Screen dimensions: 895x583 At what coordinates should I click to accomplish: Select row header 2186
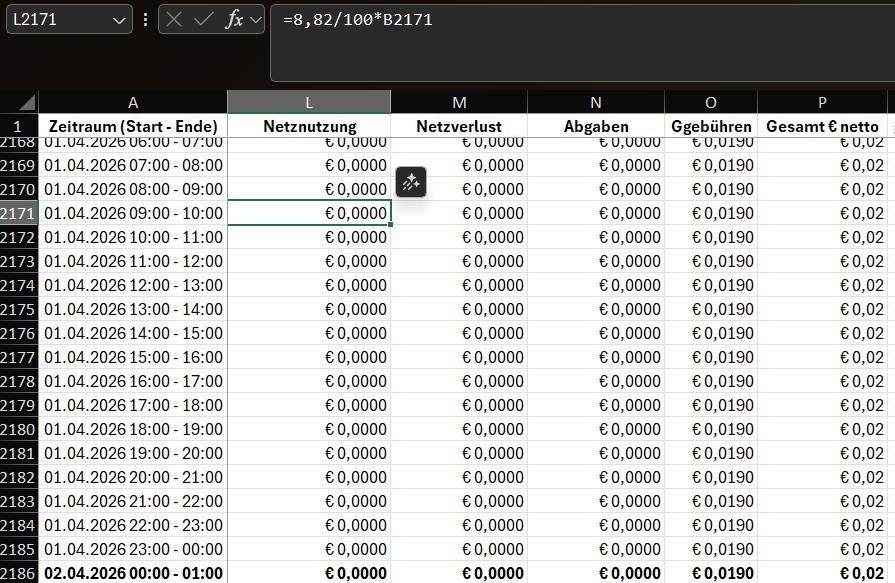point(19,573)
